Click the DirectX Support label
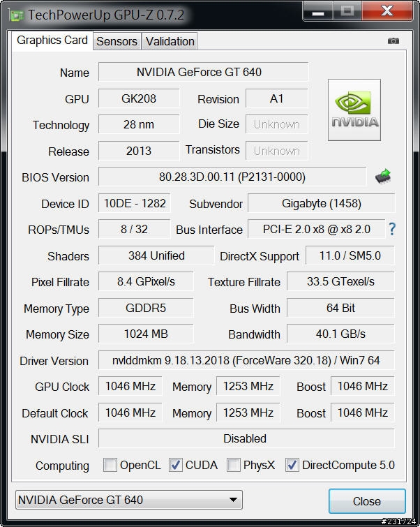 [x=260, y=256]
